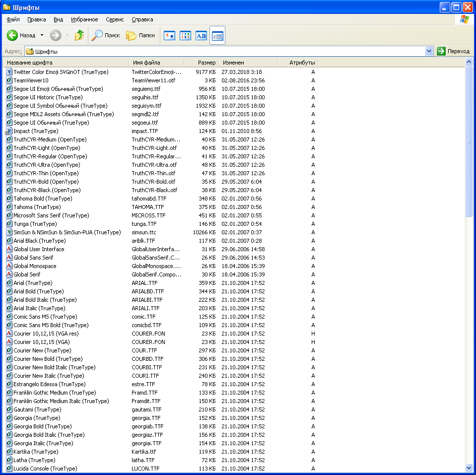476x475 pixels.
Task: Click the Global Sans Serif font icon
Action: pos(9,258)
